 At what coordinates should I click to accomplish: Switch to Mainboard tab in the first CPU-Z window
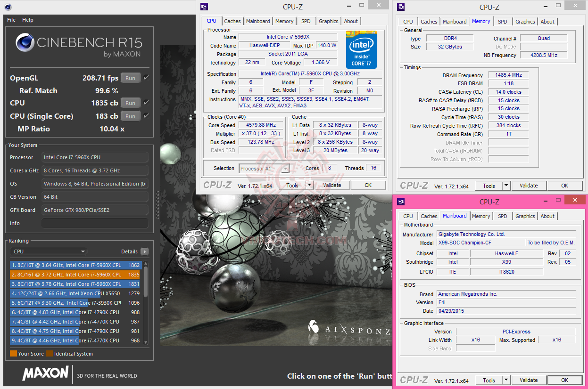click(258, 21)
